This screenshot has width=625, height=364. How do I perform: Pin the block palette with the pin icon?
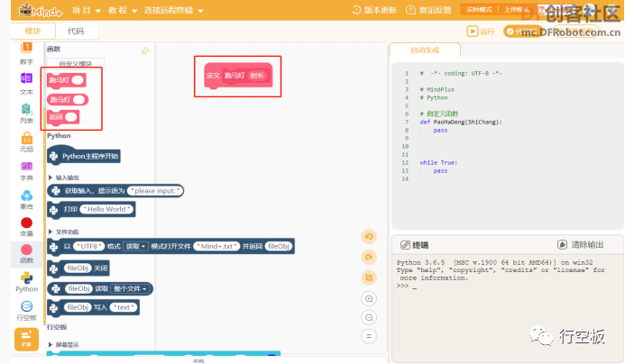(x=145, y=51)
